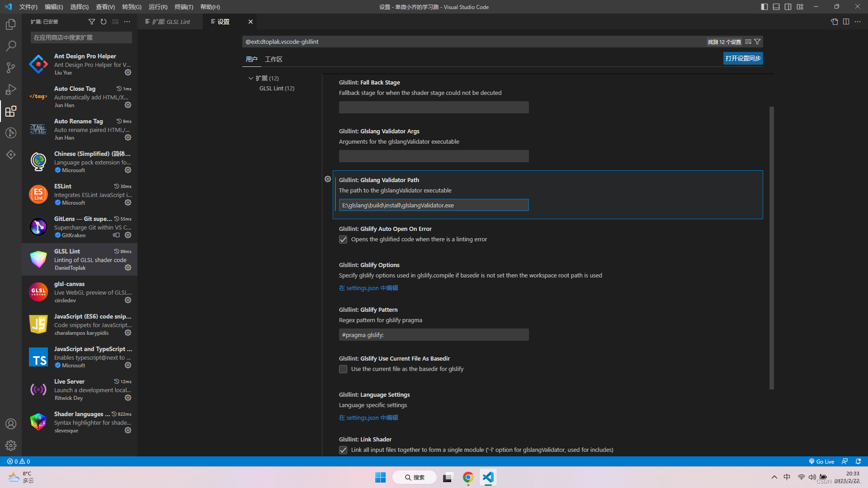Screen dimensions: 868x488
Task: Select the Shader languages extension entry
Action: (x=80, y=422)
